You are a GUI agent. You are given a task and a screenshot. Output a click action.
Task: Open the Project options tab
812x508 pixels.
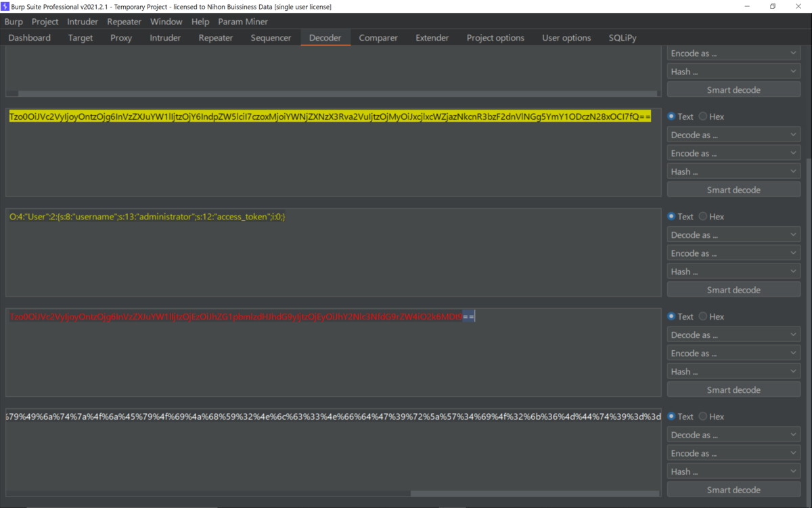(495, 38)
